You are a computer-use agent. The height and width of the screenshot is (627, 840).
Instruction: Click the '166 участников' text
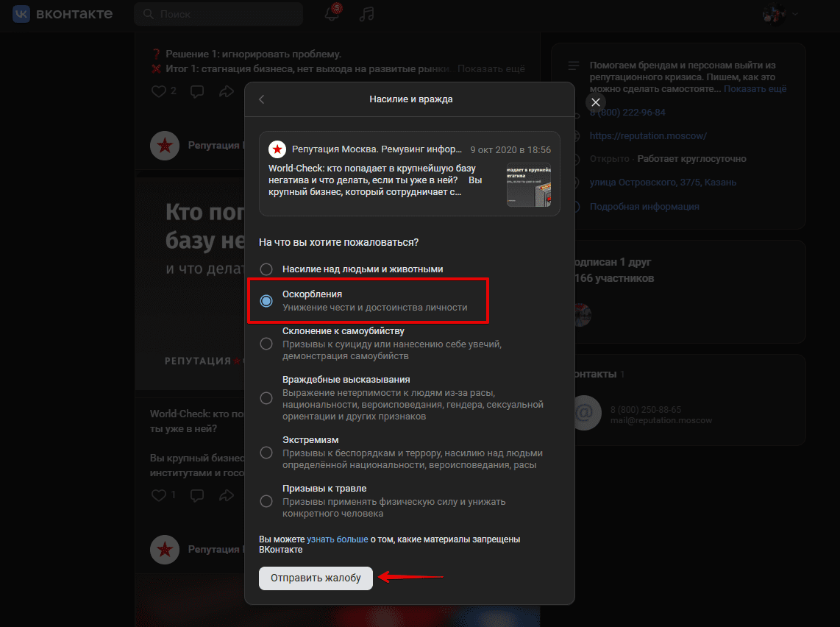(614, 279)
